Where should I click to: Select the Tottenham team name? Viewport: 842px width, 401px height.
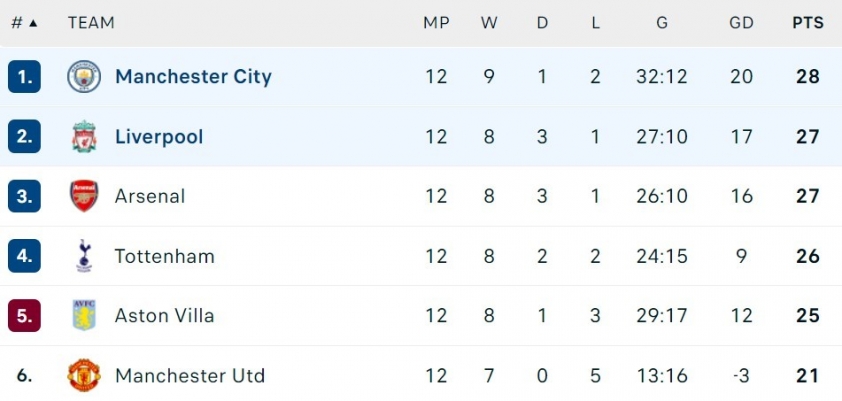coord(164,256)
